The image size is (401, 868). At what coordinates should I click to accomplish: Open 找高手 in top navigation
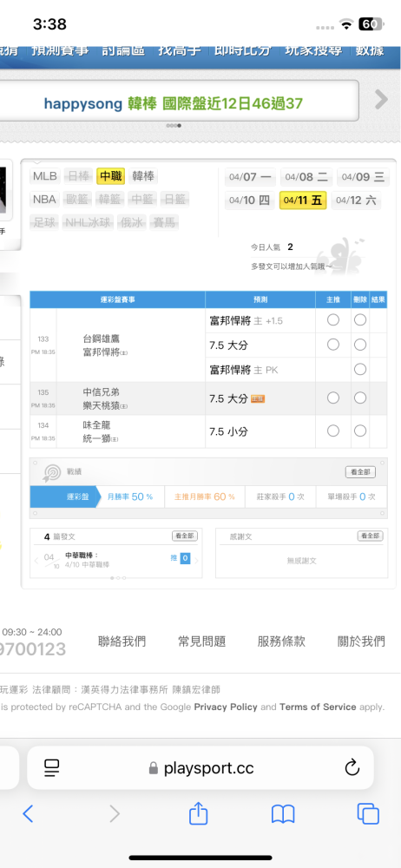[180, 50]
